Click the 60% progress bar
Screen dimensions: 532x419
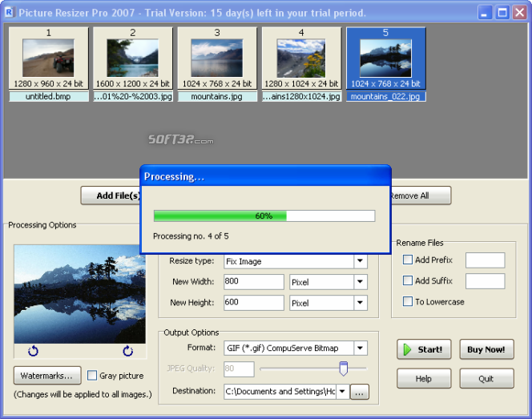pos(264,216)
